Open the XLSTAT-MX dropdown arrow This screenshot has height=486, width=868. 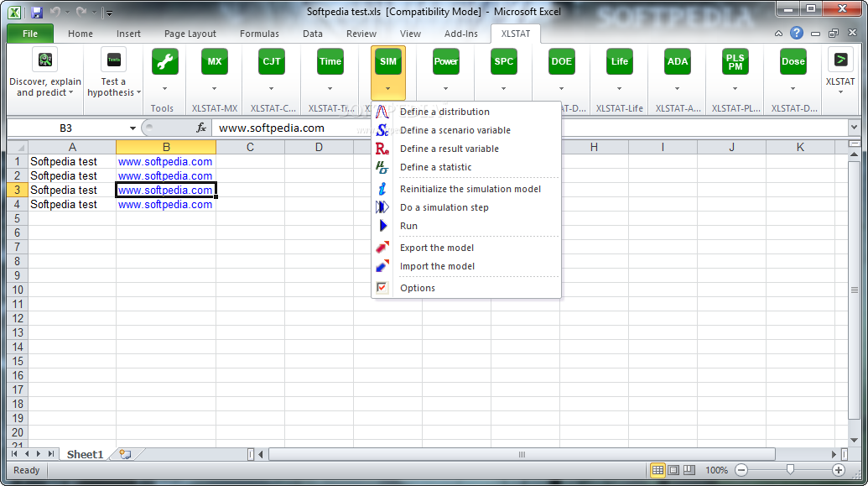click(x=214, y=89)
